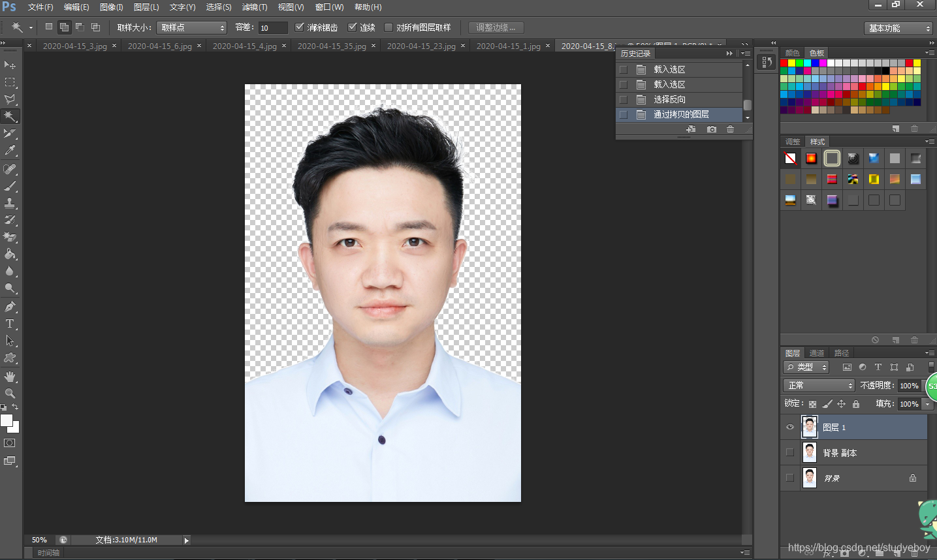Toggle Quick Mask mode icon
The image size is (937, 560).
pos(10,443)
